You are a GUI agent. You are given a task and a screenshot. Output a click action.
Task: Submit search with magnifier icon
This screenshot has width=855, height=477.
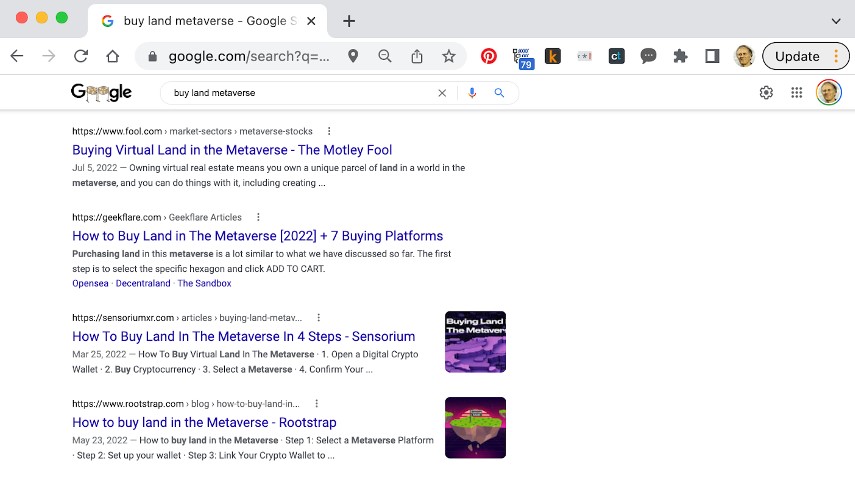pos(499,93)
